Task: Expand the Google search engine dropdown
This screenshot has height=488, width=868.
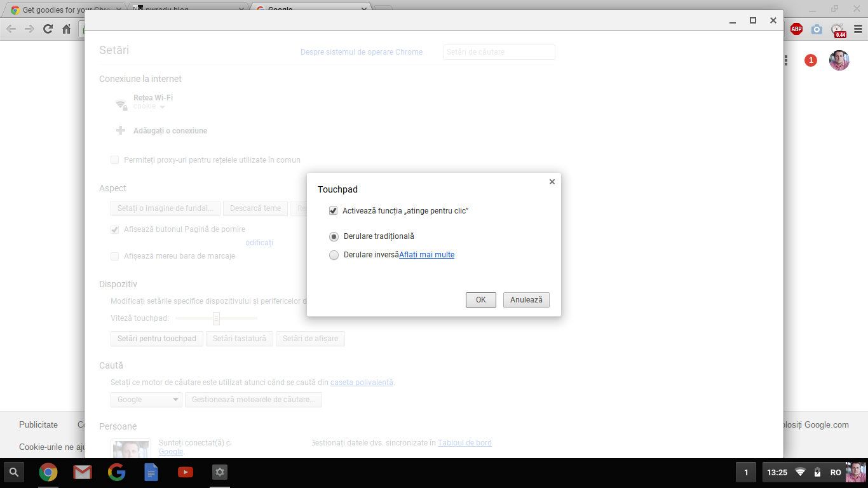Action: (x=146, y=400)
